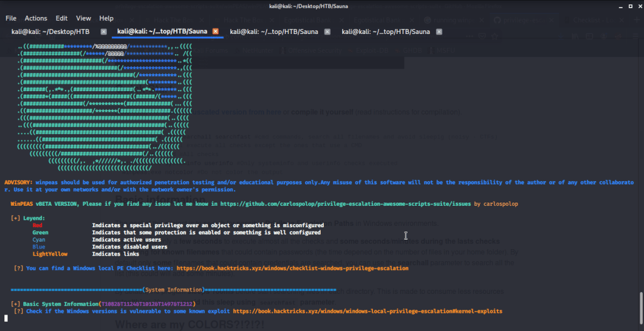Open the File menu
The width and height of the screenshot is (644, 331).
click(11, 18)
